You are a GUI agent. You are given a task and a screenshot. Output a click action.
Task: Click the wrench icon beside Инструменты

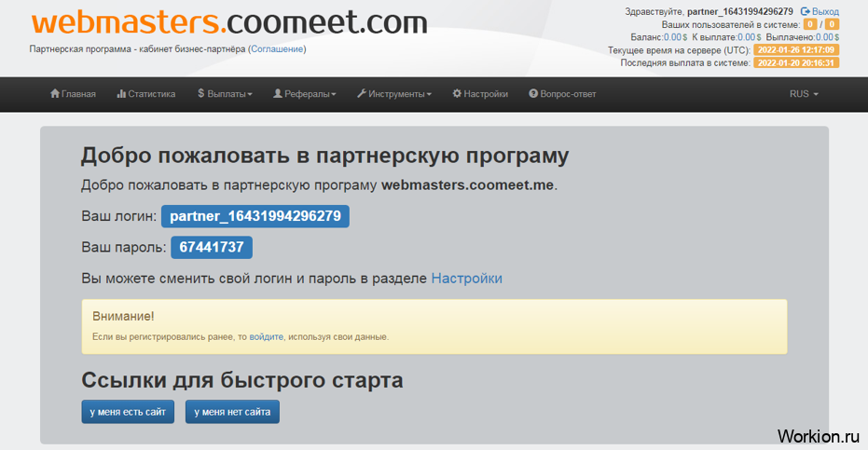click(362, 93)
